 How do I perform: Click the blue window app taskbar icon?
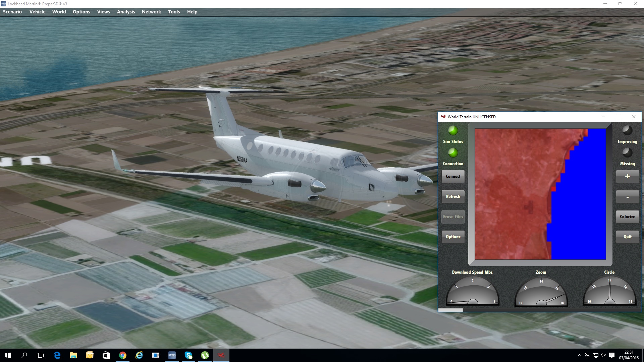[x=155, y=355]
